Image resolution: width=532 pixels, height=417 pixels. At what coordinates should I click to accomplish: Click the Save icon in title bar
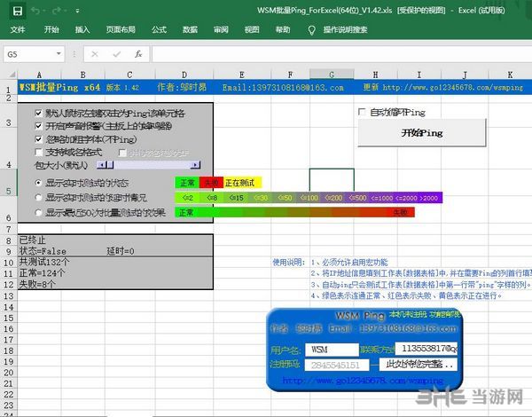click(x=18, y=11)
